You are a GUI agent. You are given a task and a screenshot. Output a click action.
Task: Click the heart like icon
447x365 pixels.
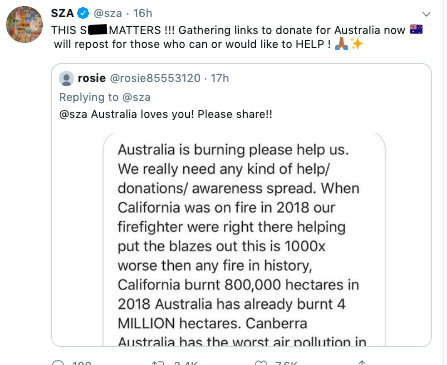point(261,363)
